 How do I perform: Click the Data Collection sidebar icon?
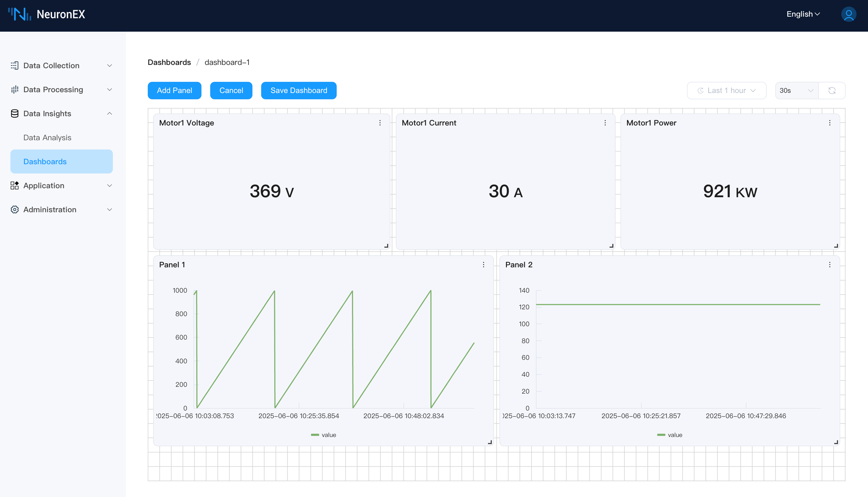[x=15, y=65]
